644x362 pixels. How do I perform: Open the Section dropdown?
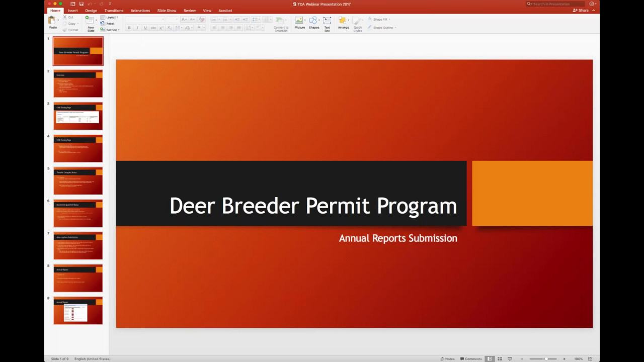tap(110, 30)
